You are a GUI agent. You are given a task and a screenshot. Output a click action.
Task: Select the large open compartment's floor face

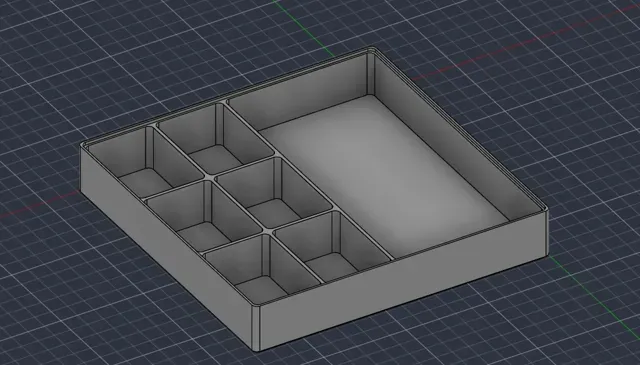(x=384, y=176)
